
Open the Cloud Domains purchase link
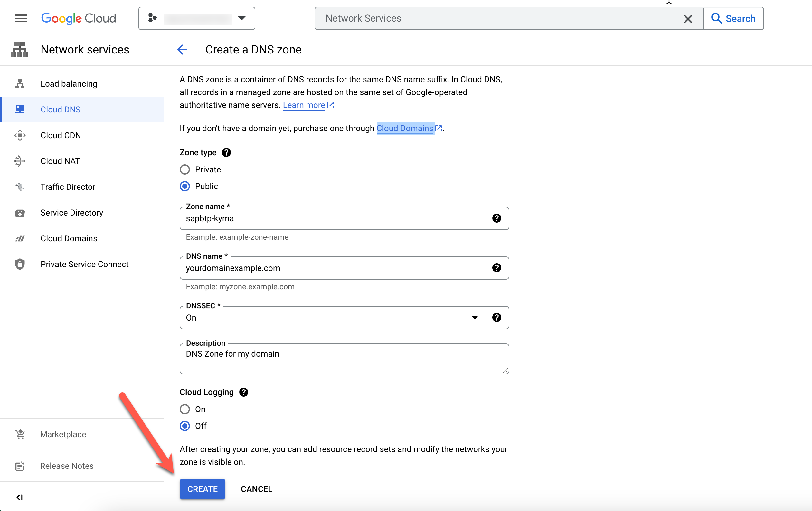coord(405,128)
